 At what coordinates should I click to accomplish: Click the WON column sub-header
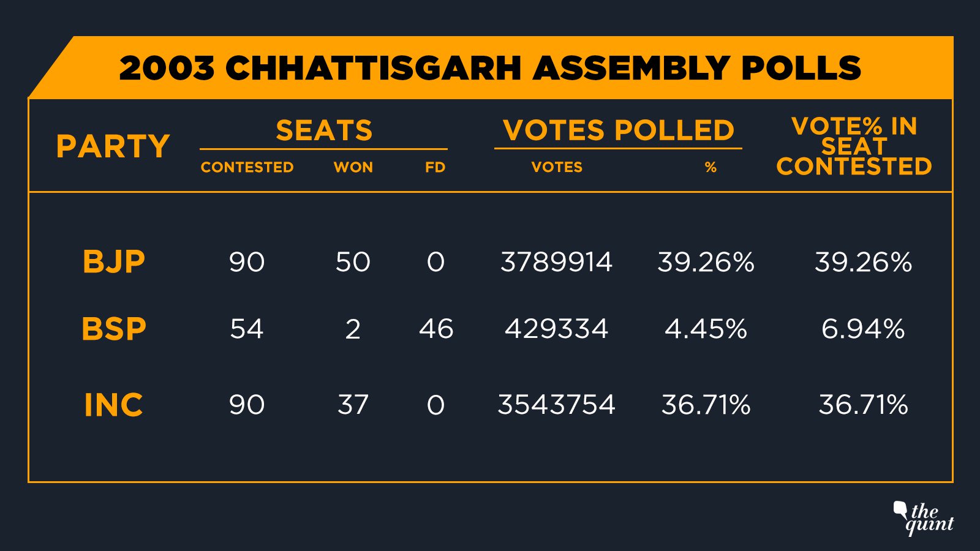click(x=353, y=167)
